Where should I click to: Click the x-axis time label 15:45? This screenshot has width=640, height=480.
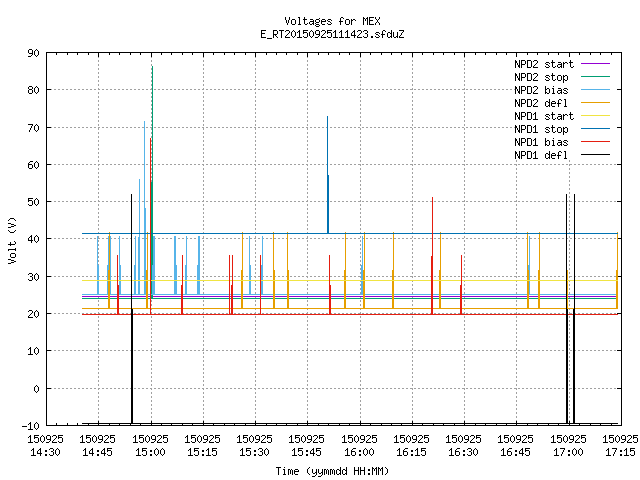click(306, 452)
